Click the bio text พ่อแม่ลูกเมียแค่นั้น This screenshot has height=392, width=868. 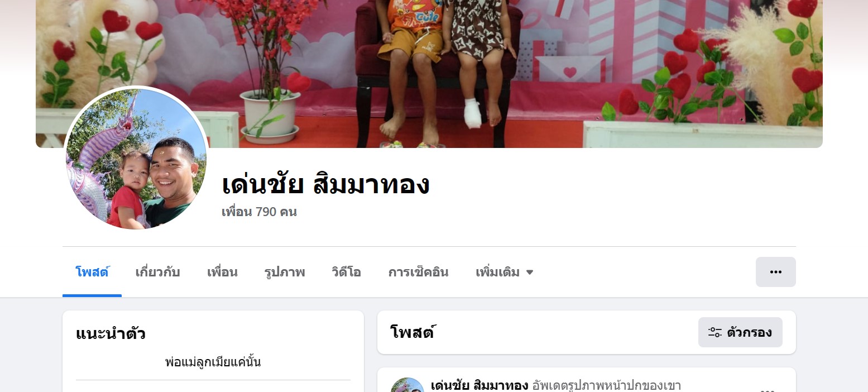(213, 362)
